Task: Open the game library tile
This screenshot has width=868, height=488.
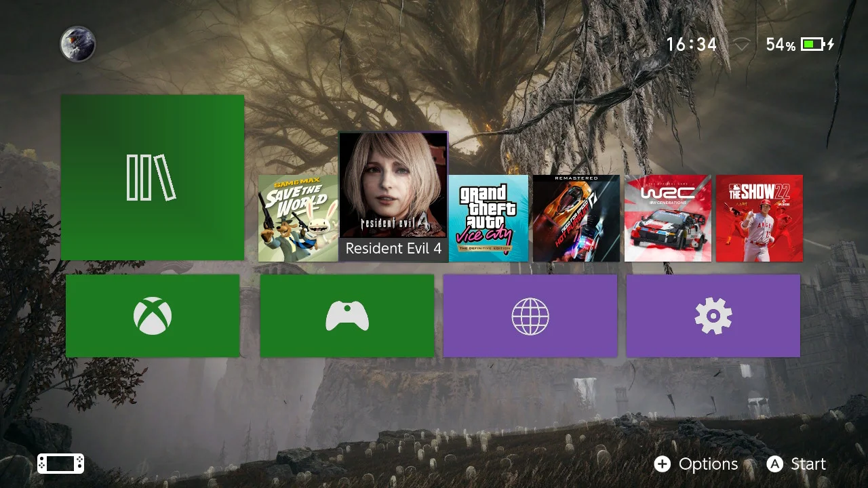Action: coord(153,178)
